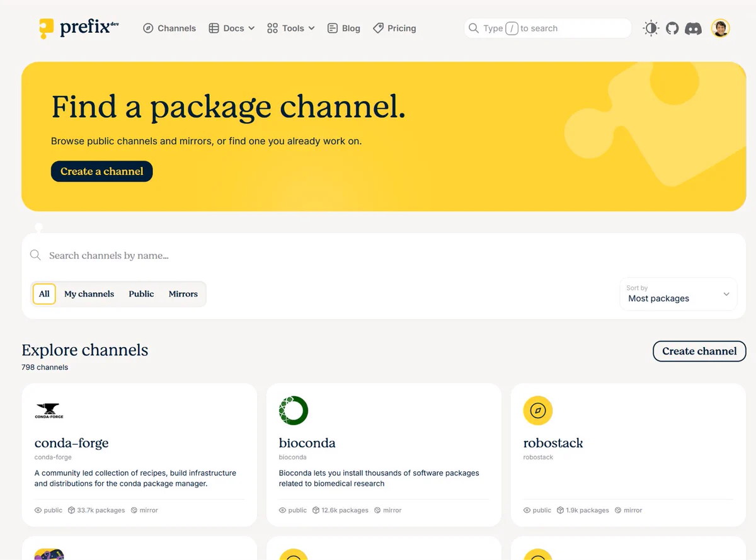
Task: Click the outlined 'Create channel' button
Action: coord(699,351)
